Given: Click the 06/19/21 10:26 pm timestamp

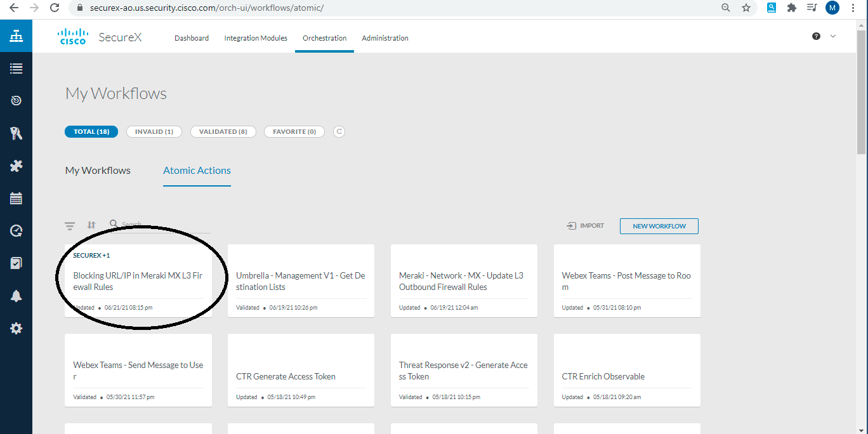Looking at the screenshot, I should 293,308.
